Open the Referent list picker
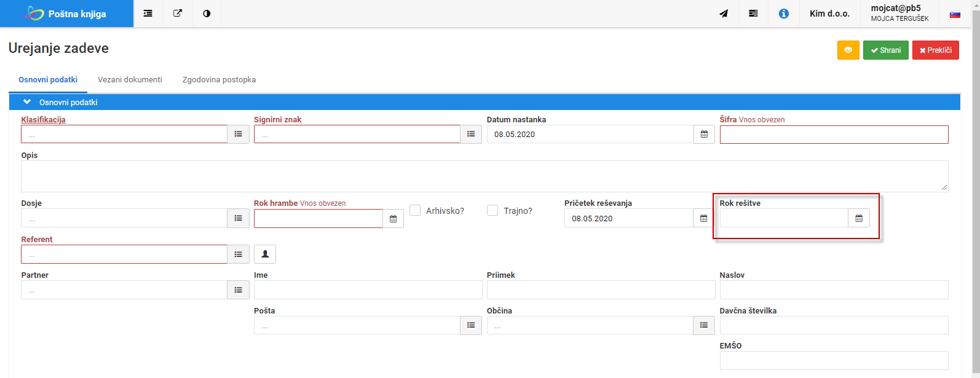Viewport: 980px width, 378px height. coord(239,254)
